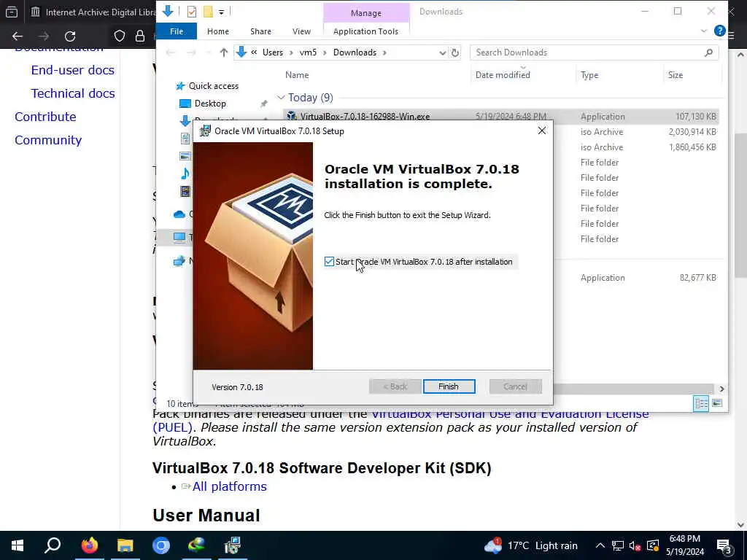The height and width of the screenshot is (560, 747).
Task: Select the Manage contextual tab
Action: [x=366, y=13]
